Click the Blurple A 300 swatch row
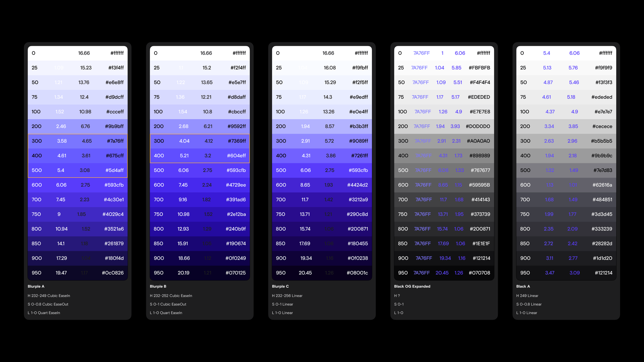 coord(78,141)
